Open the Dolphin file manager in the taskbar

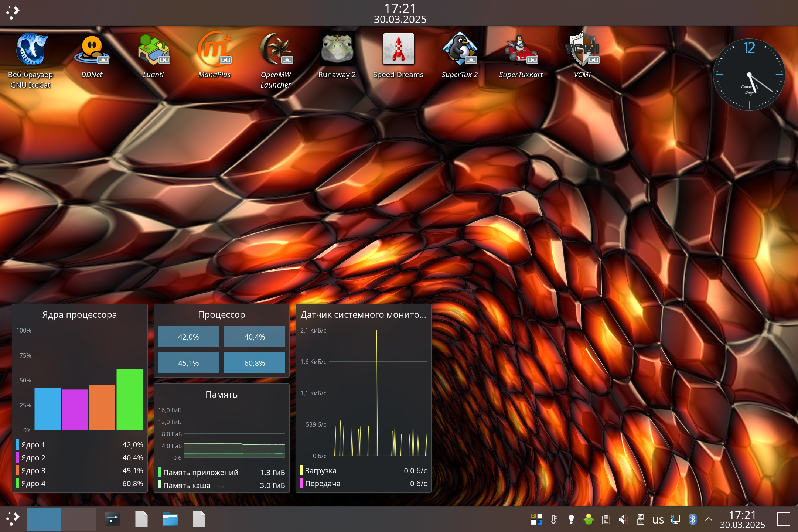(170, 519)
